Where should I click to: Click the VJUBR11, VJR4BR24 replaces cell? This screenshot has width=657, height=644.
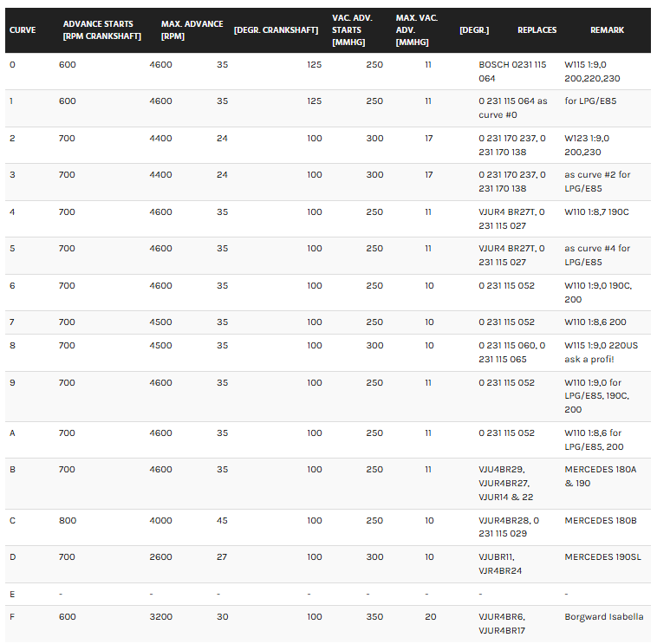(500, 564)
